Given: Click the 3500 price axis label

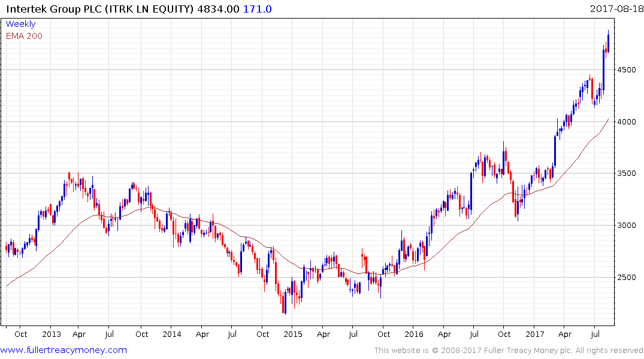Looking at the screenshot, I should tap(627, 174).
